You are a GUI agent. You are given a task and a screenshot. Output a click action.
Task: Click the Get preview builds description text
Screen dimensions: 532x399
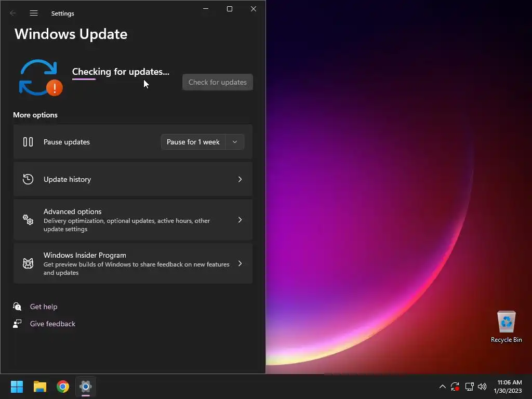point(137,269)
